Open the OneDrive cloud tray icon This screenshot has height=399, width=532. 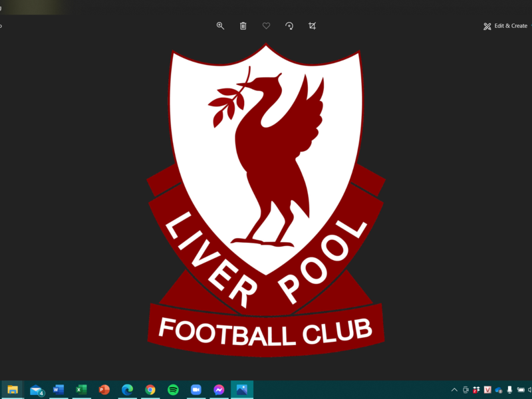[x=499, y=390]
